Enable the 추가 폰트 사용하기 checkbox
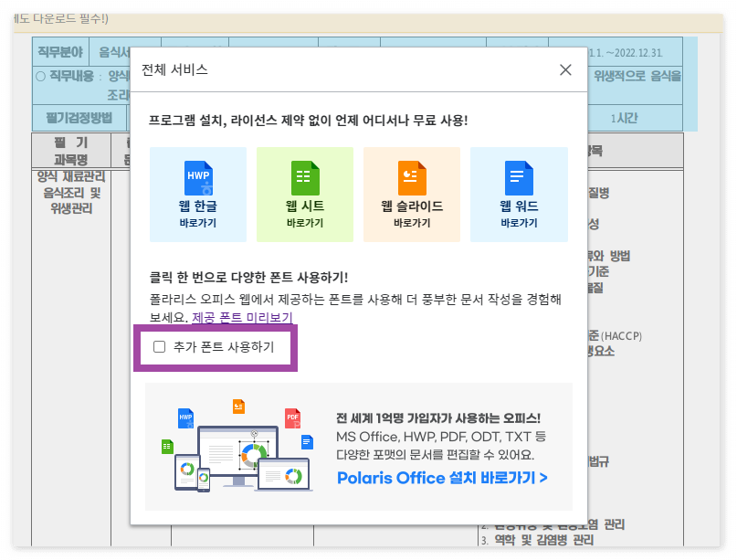The height and width of the screenshot is (560, 737). point(159,347)
